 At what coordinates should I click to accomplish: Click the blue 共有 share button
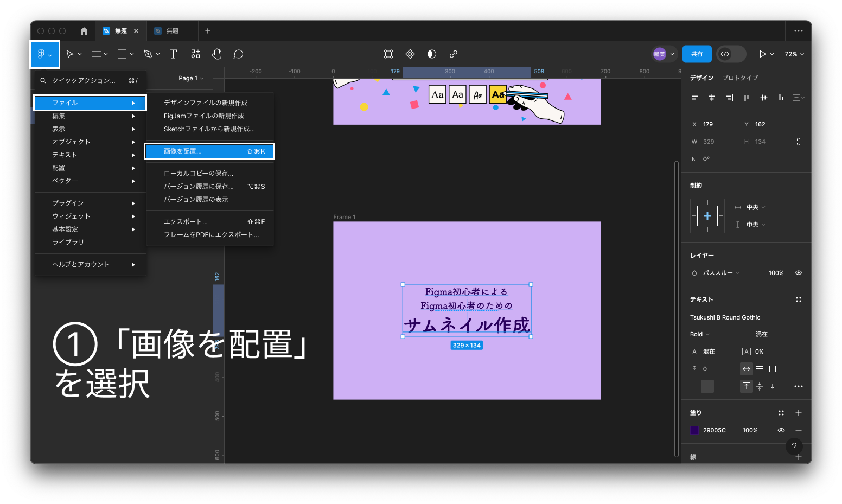click(697, 54)
